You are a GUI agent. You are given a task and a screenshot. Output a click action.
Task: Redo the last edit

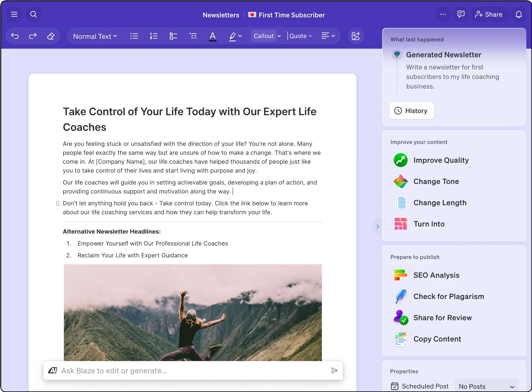(33, 36)
